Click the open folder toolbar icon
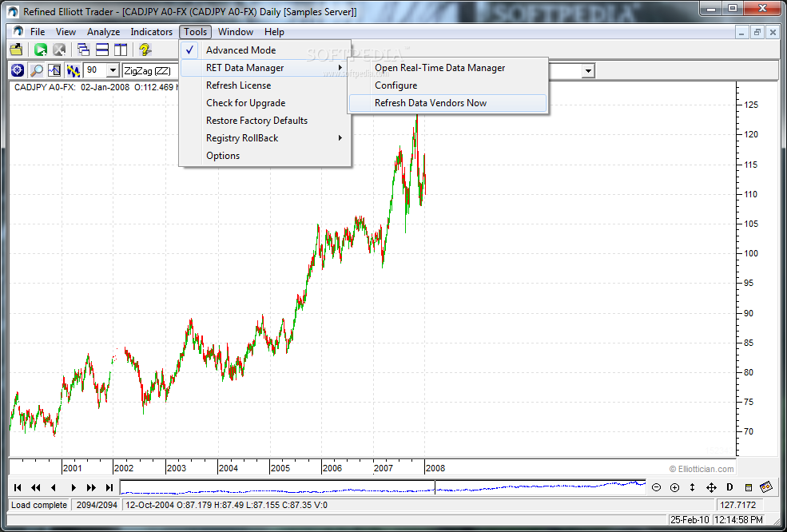 click(17, 50)
